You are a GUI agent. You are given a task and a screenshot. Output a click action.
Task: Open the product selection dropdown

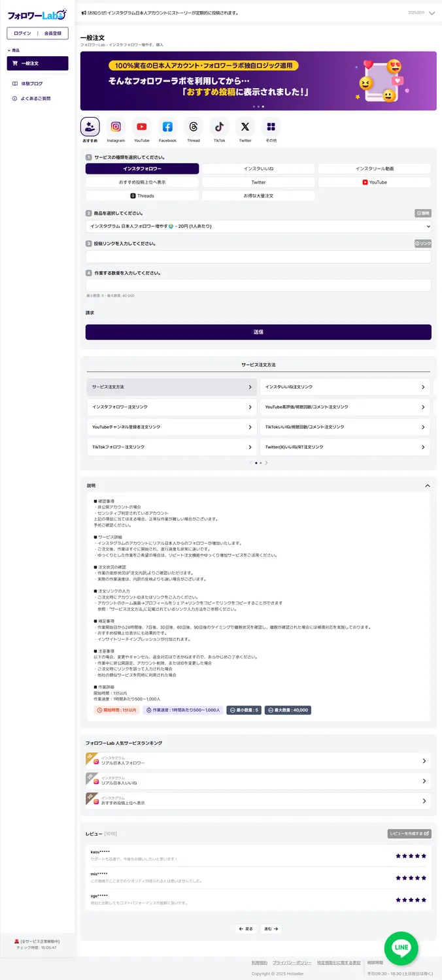tap(258, 226)
